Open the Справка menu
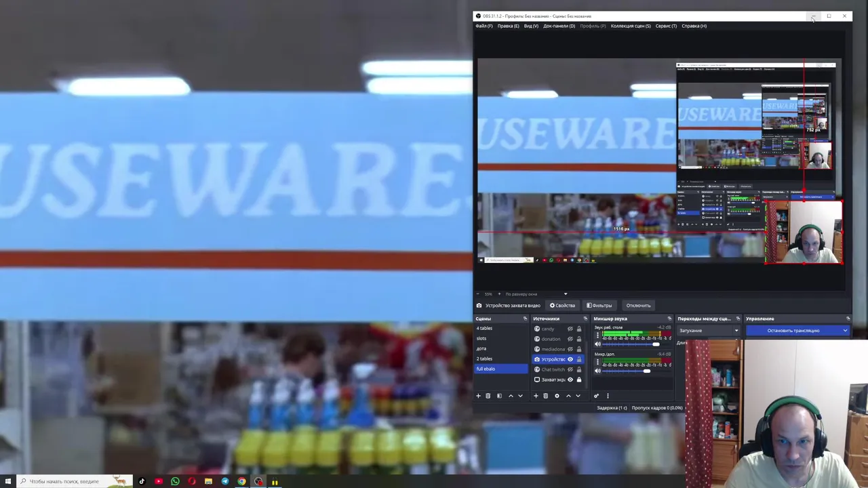868x488 pixels. click(694, 26)
